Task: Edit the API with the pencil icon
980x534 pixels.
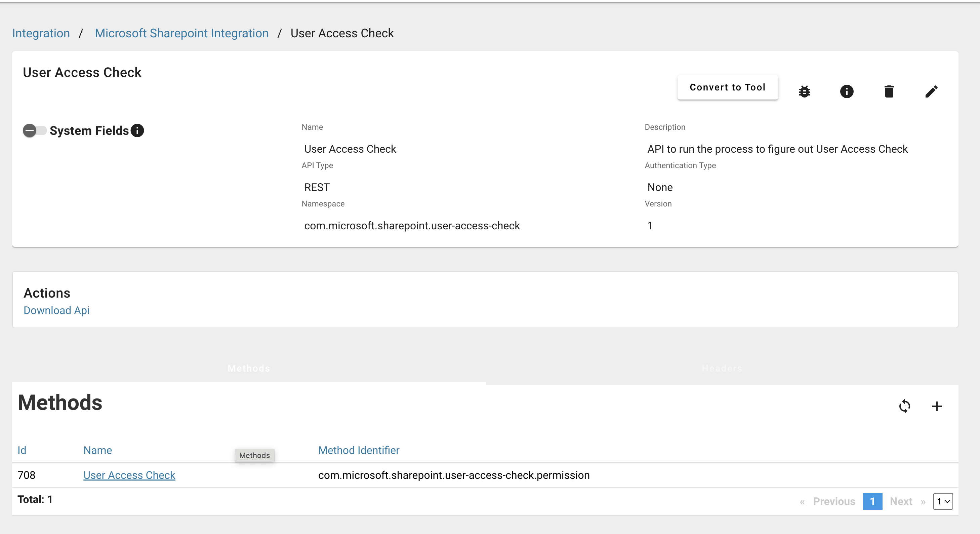Action: (x=931, y=91)
